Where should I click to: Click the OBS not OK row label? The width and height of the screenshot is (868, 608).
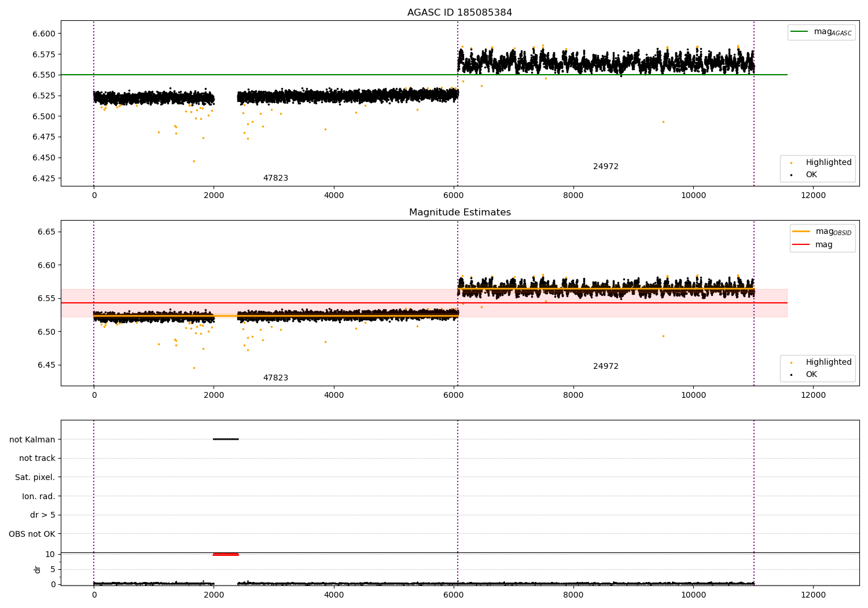32,534
